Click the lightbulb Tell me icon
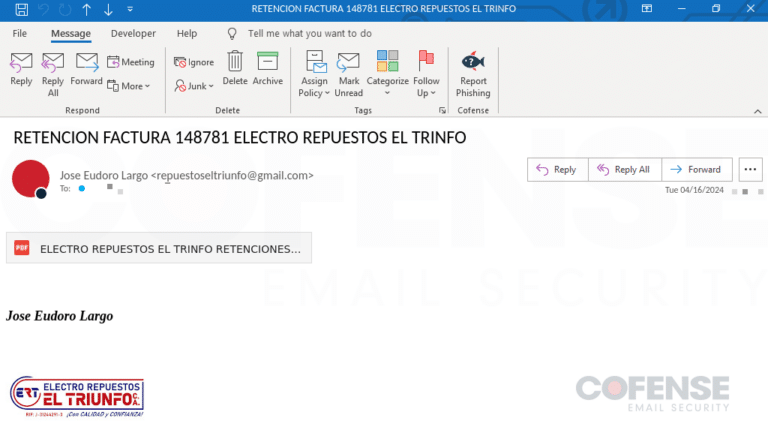The image size is (768, 433). pos(232,33)
